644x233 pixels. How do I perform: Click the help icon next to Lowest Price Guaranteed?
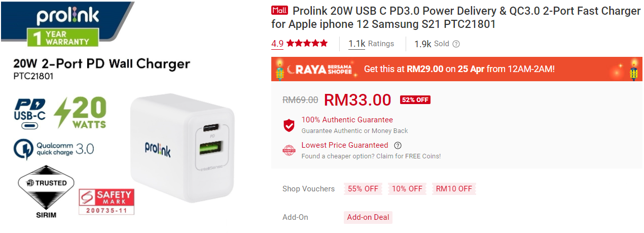[398, 145]
